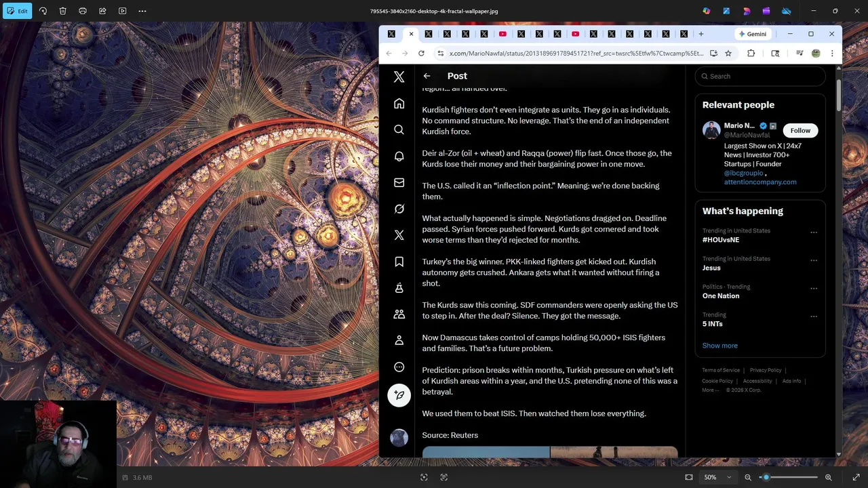Viewport: 868px width, 488px height.
Task: Start slideshow from Photos toolbar
Action: [x=122, y=11]
